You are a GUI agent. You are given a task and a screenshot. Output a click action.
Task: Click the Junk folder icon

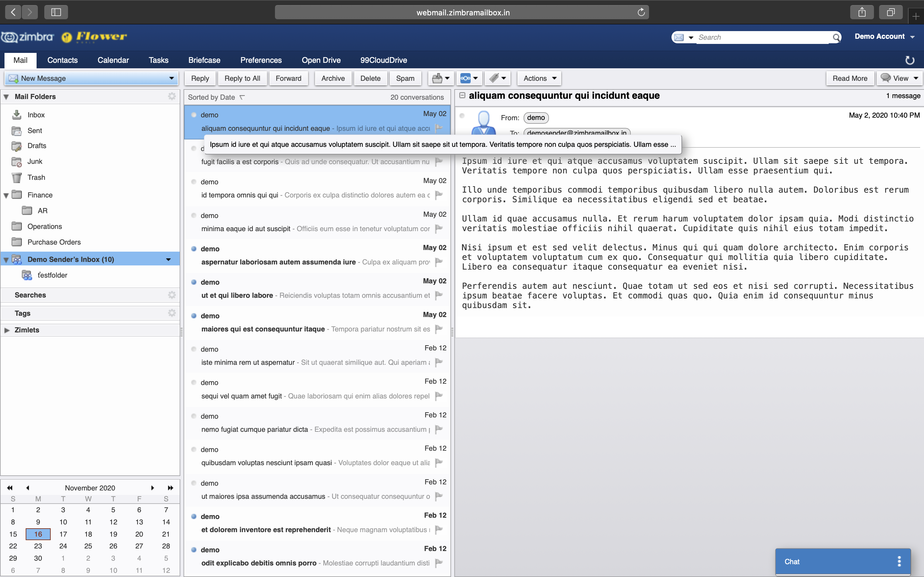[16, 162]
